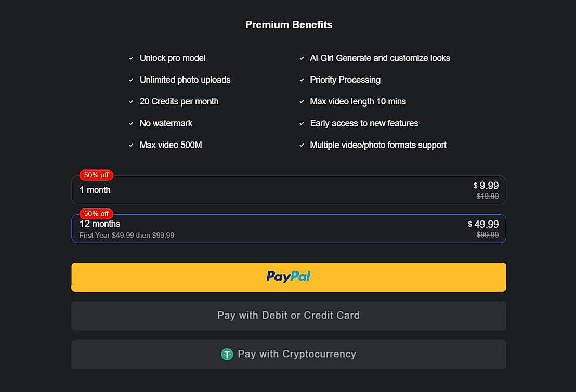
Task: Click the $49.99 price on yearly plan
Action: click(x=483, y=224)
